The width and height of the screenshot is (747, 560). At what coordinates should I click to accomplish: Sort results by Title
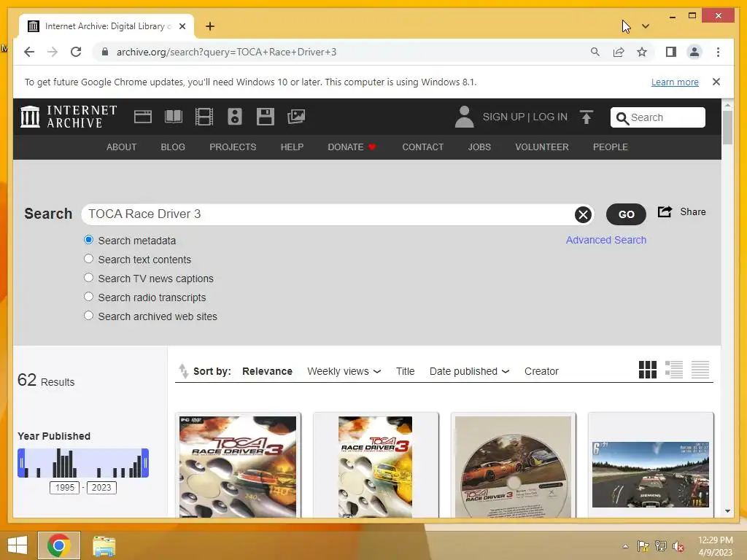pyautogui.click(x=406, y=371)
